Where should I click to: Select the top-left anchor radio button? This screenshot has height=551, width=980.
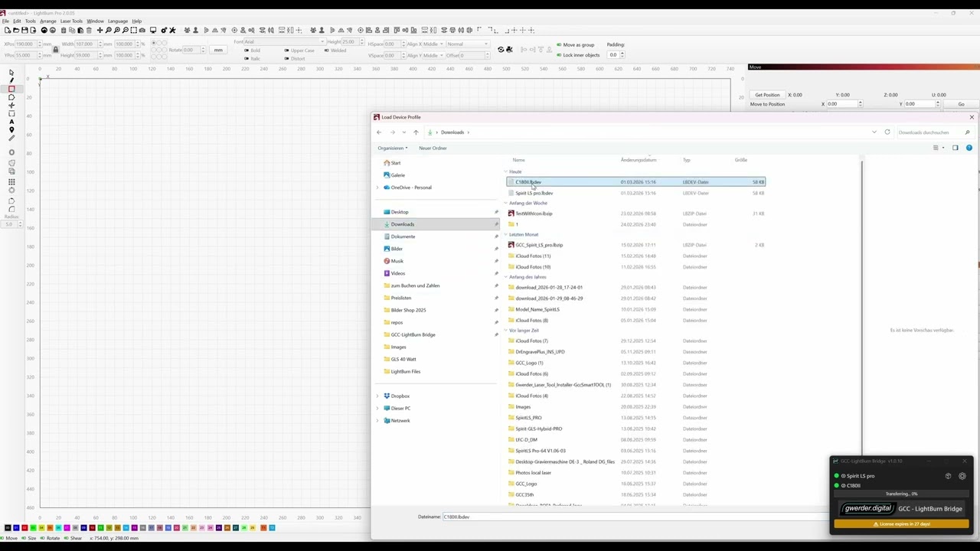[154, 44]
